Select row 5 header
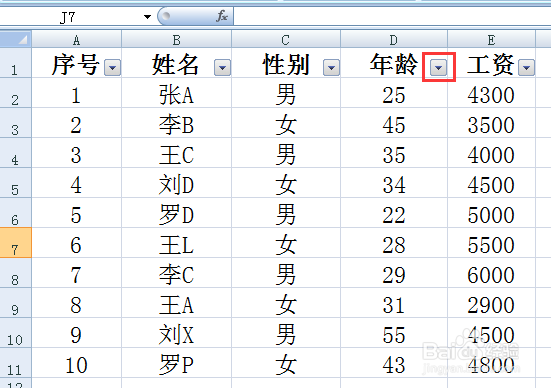Image resolution: width=551 pixels, height=388 pixels. [15, 183]
